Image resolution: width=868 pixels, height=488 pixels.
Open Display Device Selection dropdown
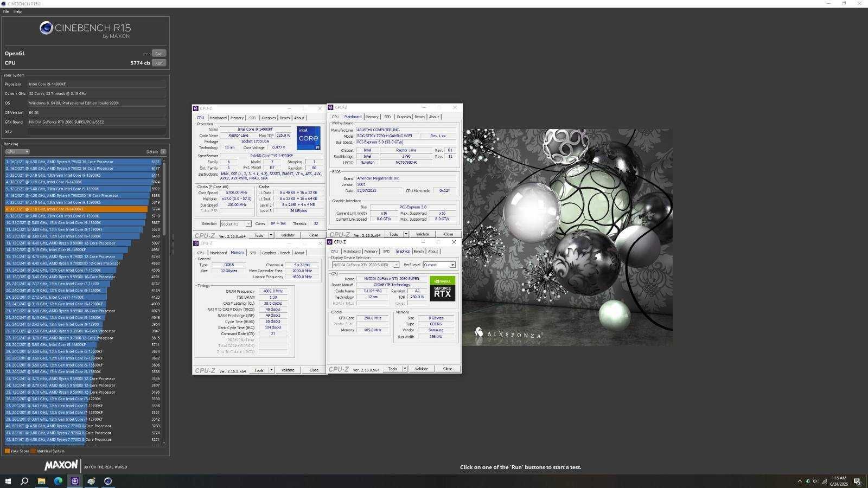pos(365,265)
